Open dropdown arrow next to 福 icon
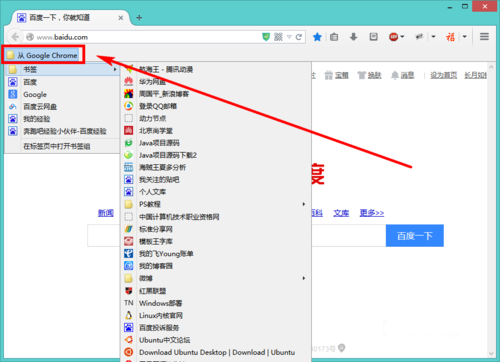 click(x=465, y=37)
